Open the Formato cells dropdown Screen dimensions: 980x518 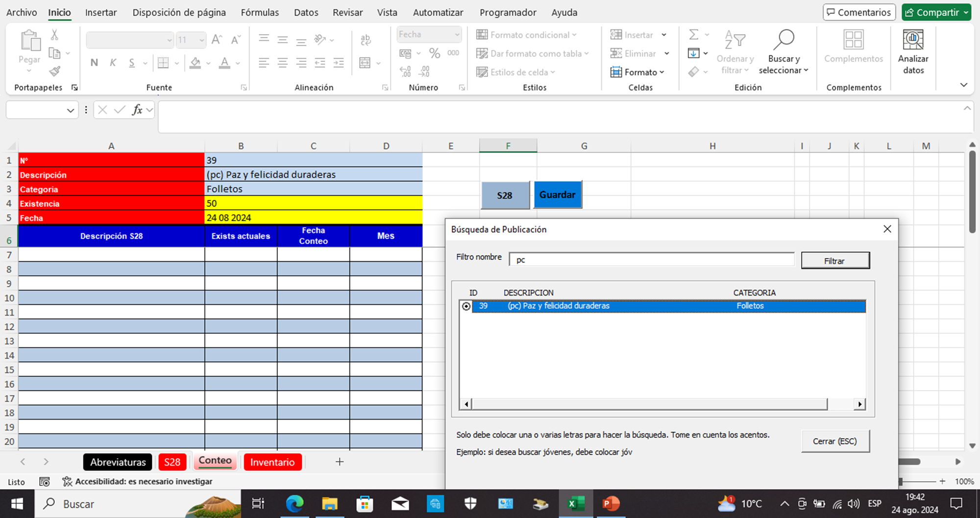coord(638,72)
